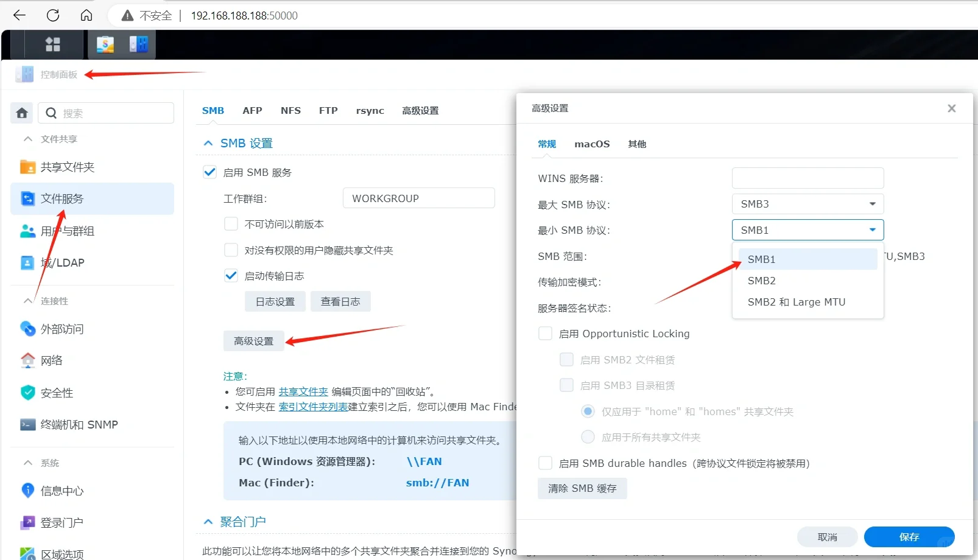Open the DSM main menu grid icon
The height and width of the screenshot is (560, 978).
53,44
